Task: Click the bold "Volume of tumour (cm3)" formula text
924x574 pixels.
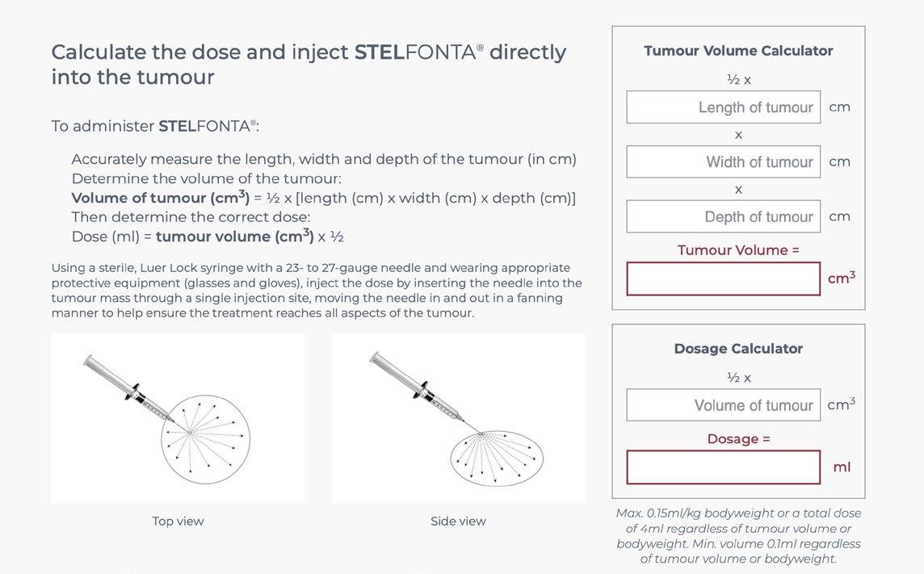Action: point(160,198)
